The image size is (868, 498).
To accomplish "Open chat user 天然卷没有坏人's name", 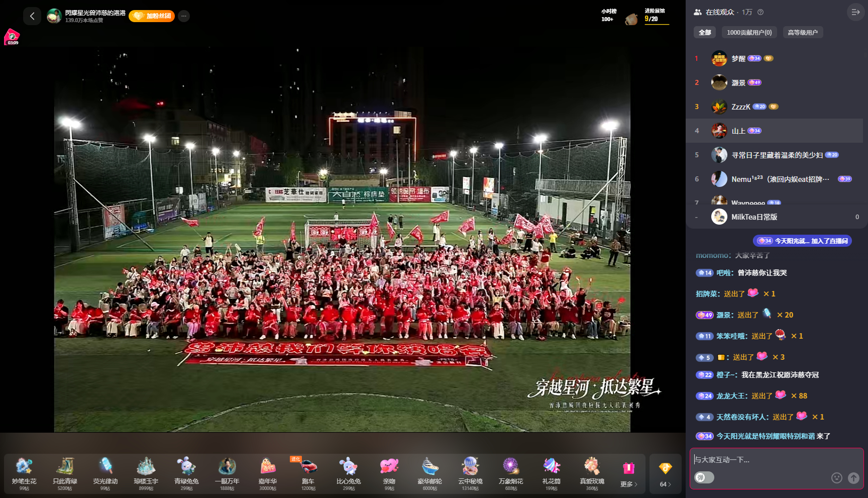I will tap(741, 417).
